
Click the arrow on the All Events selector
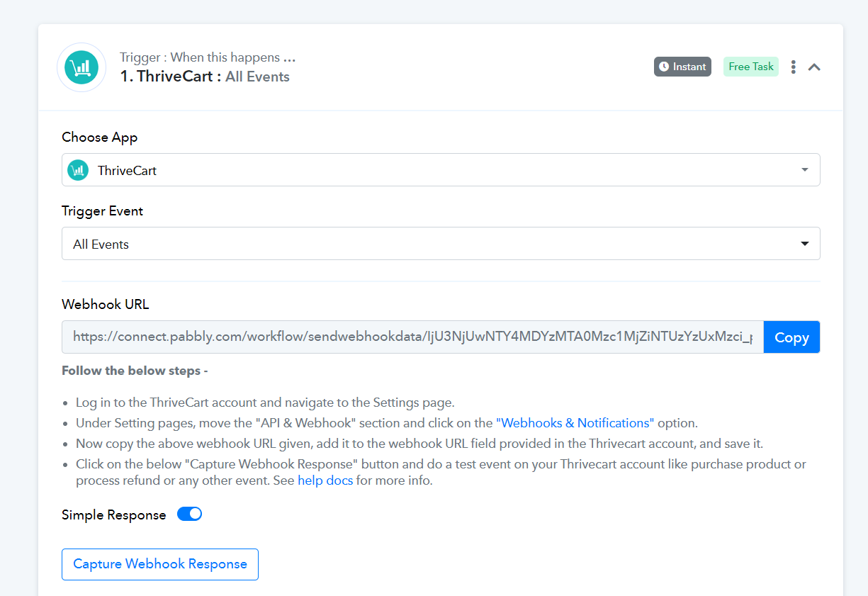pos(805,244)
